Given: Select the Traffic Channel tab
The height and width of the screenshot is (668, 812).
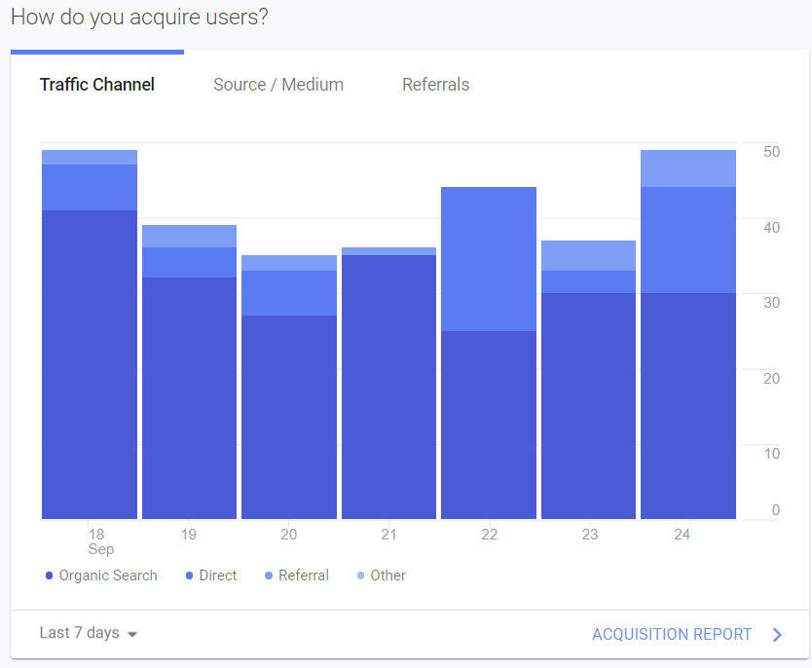Looking at the screenshot, I should tap(96, 85).
